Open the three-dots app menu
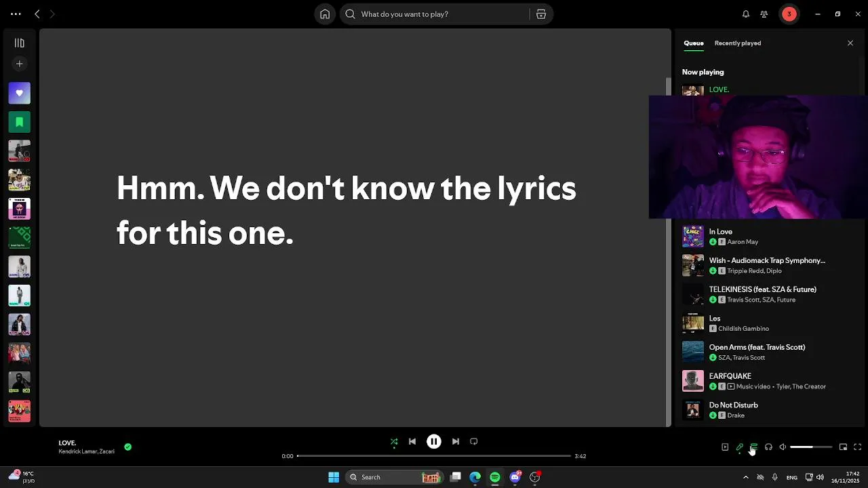Viewport: 868px width, 488px height. point(16,14)
